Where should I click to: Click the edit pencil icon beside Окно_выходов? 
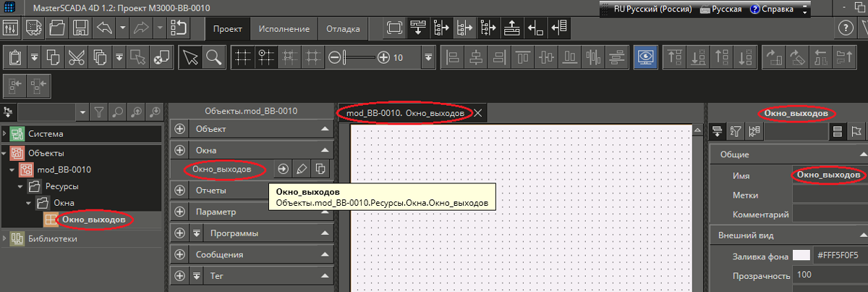[x=302, y=169]
